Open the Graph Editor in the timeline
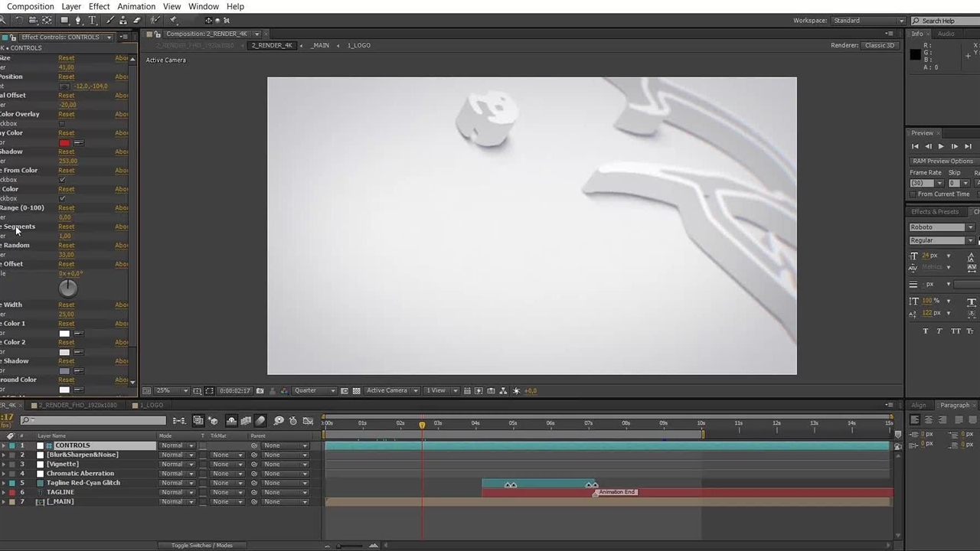 pos(308,420)
